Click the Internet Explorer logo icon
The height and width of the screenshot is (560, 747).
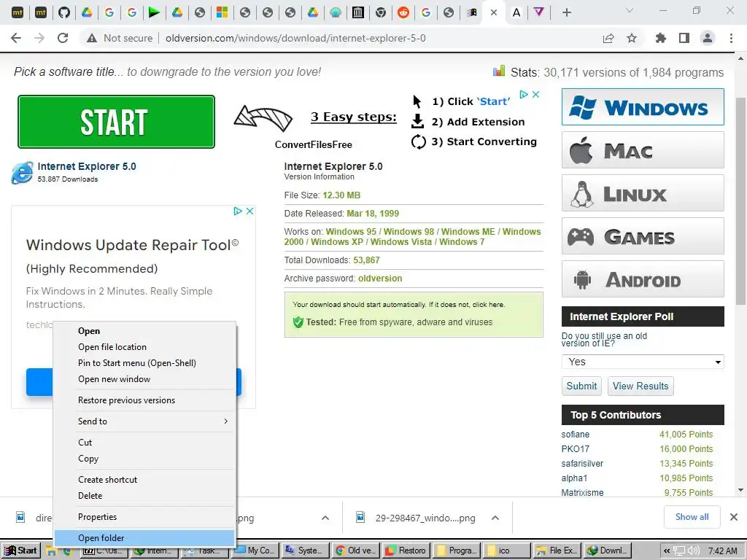(x=23, y=172)
